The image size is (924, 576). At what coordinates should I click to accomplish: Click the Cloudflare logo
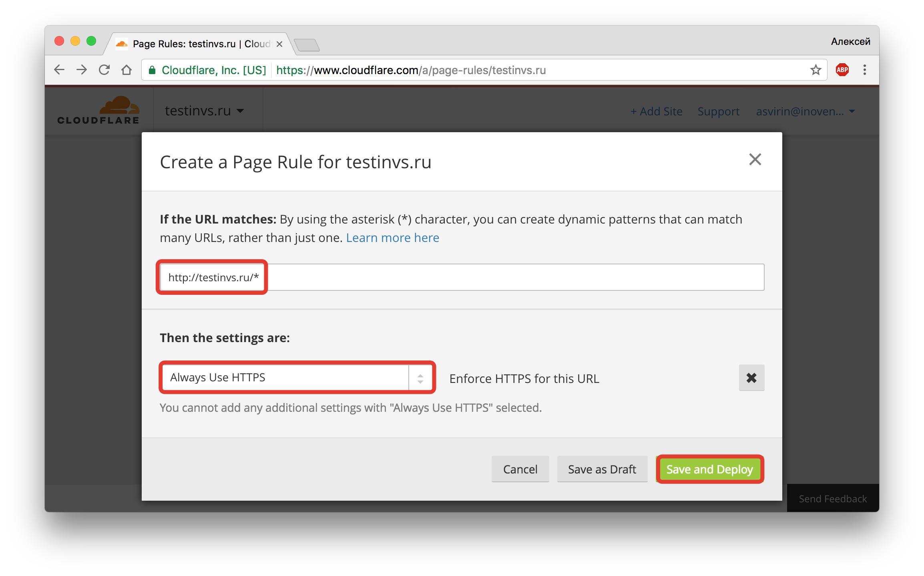98,110
